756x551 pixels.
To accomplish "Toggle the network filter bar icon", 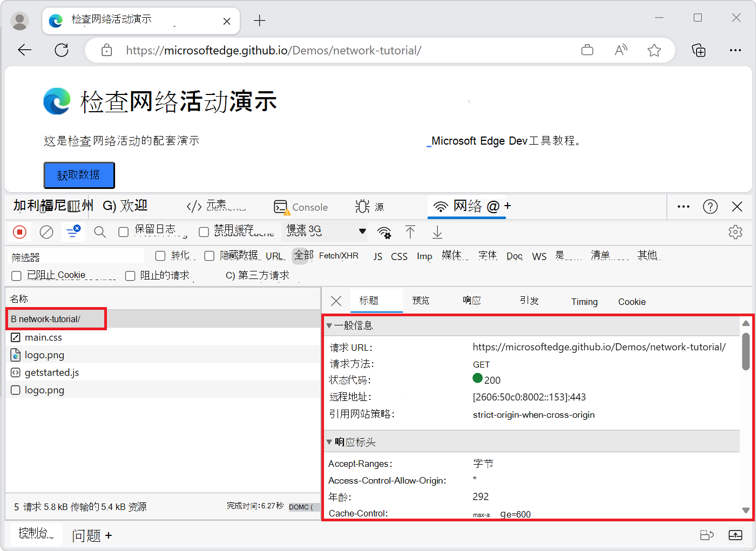I will pyautogui.click(x=73, y=232).
